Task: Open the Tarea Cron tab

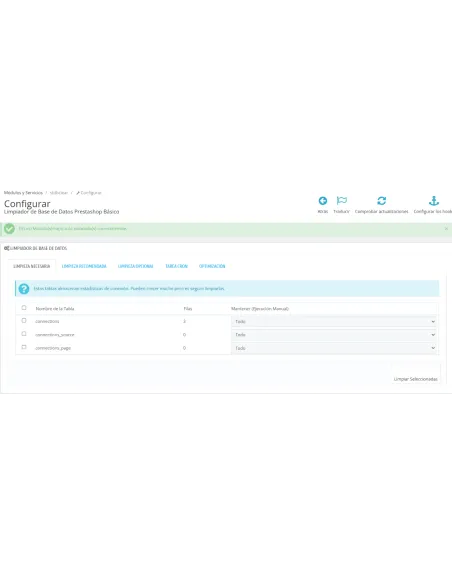Action: 176,266
